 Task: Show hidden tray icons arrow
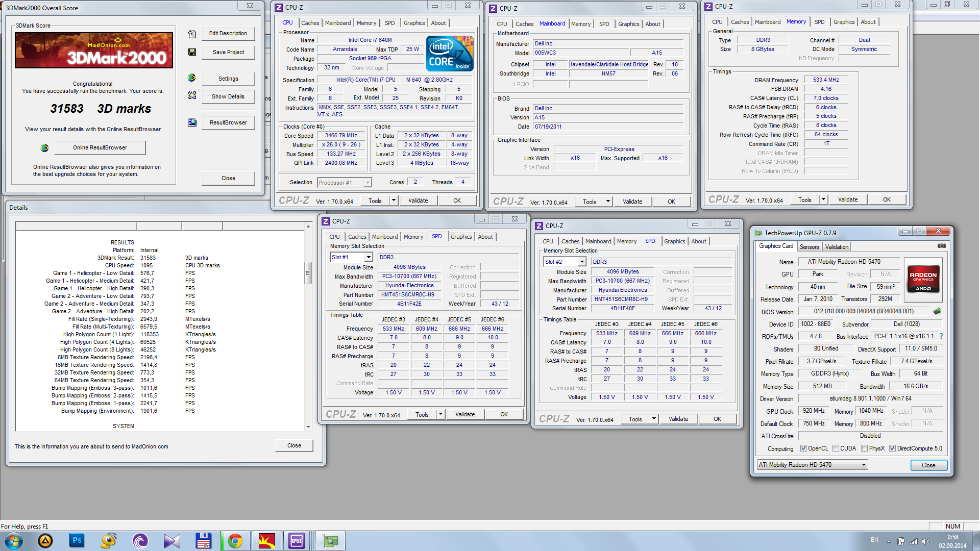coord(889,541)
